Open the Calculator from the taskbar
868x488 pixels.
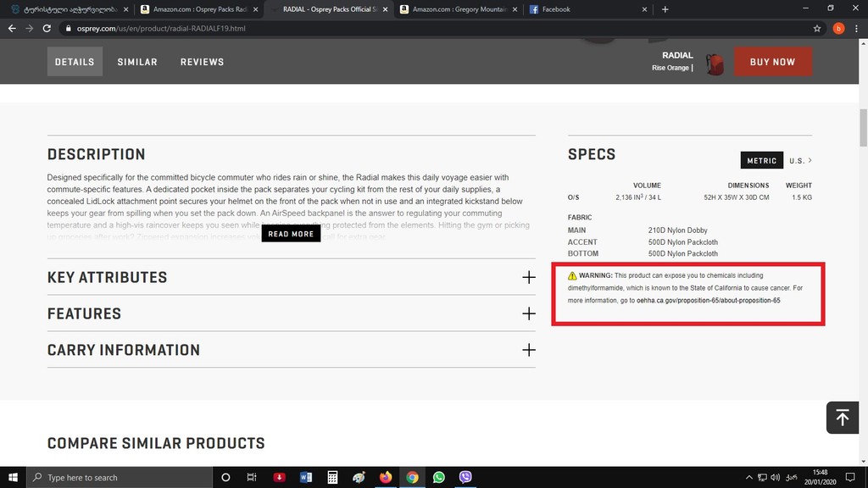(x=332, y=477)
